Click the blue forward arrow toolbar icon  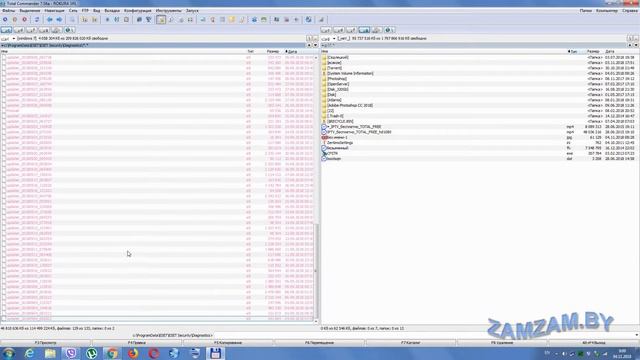coord(59,20)
